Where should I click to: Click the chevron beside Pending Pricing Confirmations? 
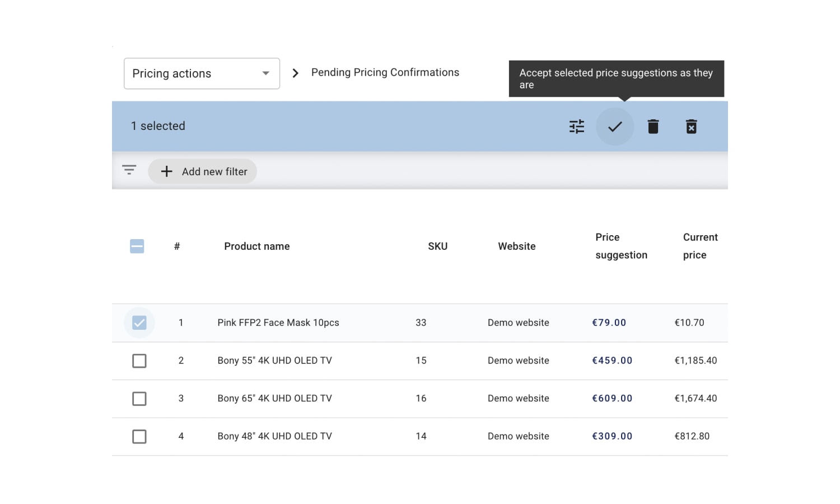point(296,73)
